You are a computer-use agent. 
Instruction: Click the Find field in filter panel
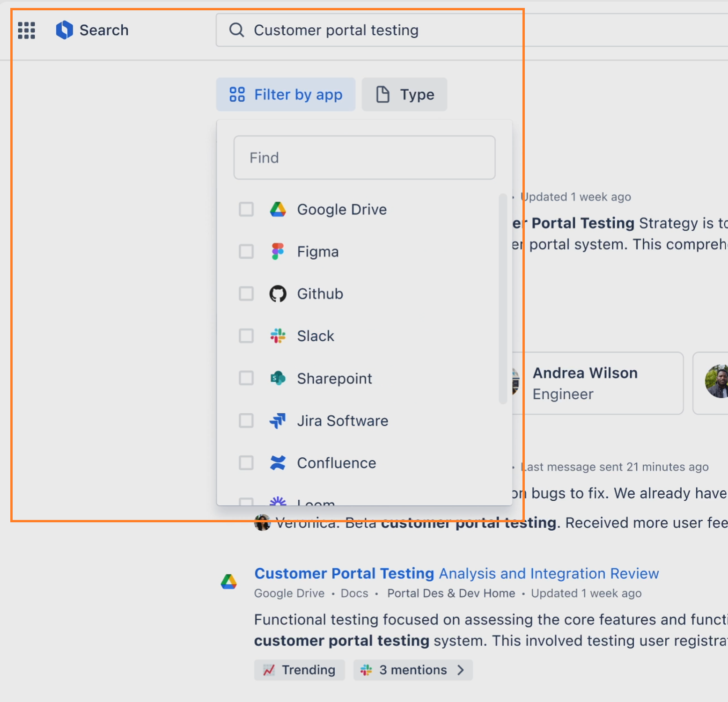pyautogui.click(x=364, y=158)
